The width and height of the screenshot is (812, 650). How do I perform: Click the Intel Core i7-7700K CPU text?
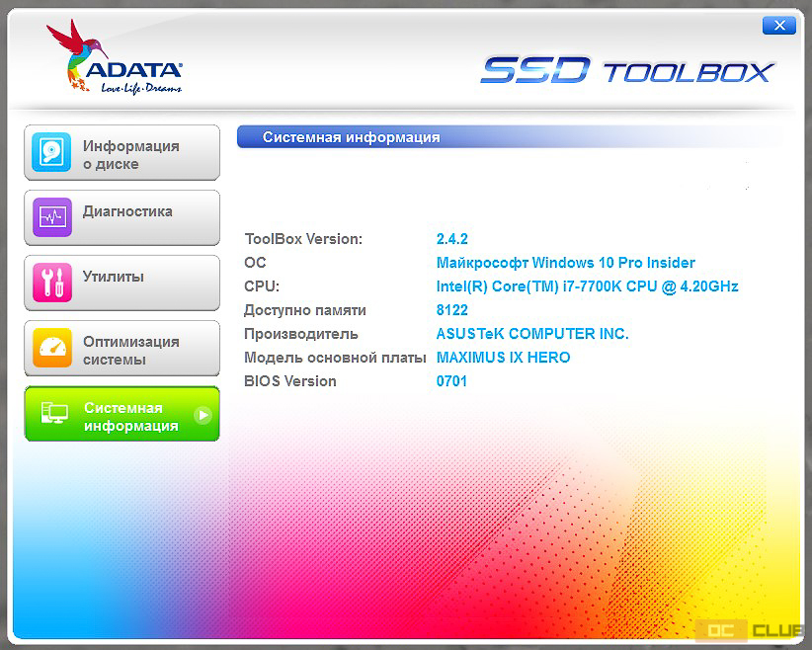coord(587,286)
